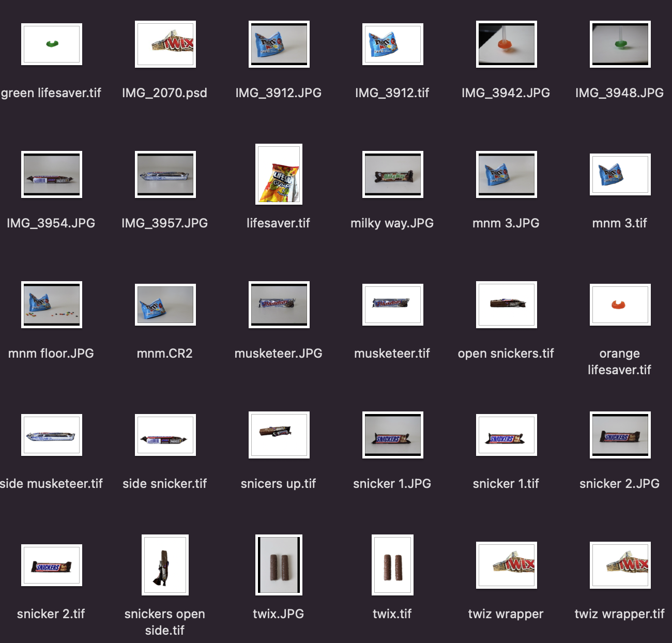672x643 pixels.
Task: Click the 'snicker 2.tif' file name
Action: click(x=51, y=614)
